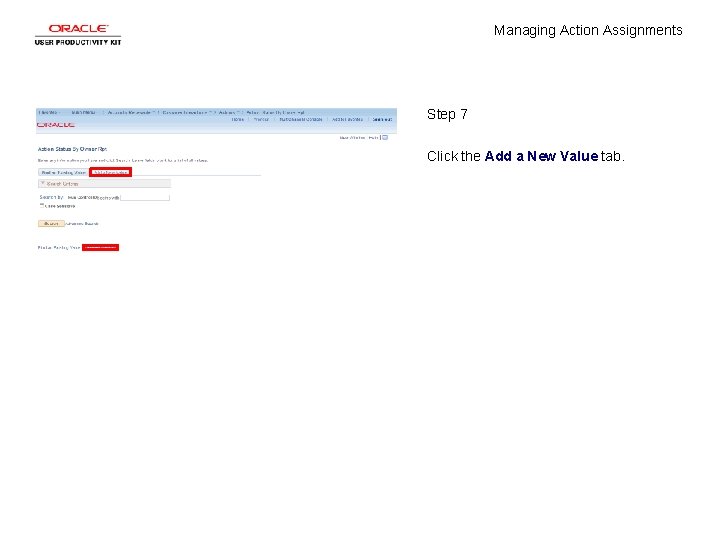Click the Actions breadcrumb menu
This screenshot has width=720, height=540.
(228, 112)
